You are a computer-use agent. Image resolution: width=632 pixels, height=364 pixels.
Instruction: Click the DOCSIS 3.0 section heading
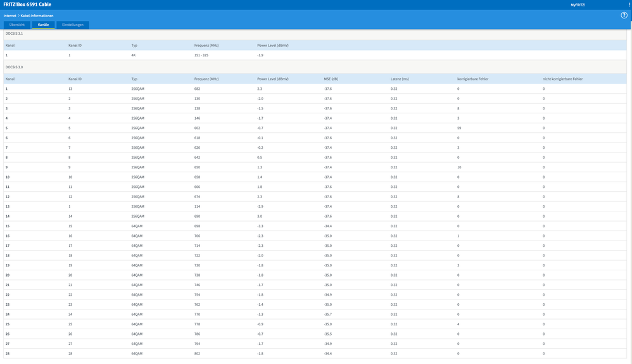tap(14, 66)
